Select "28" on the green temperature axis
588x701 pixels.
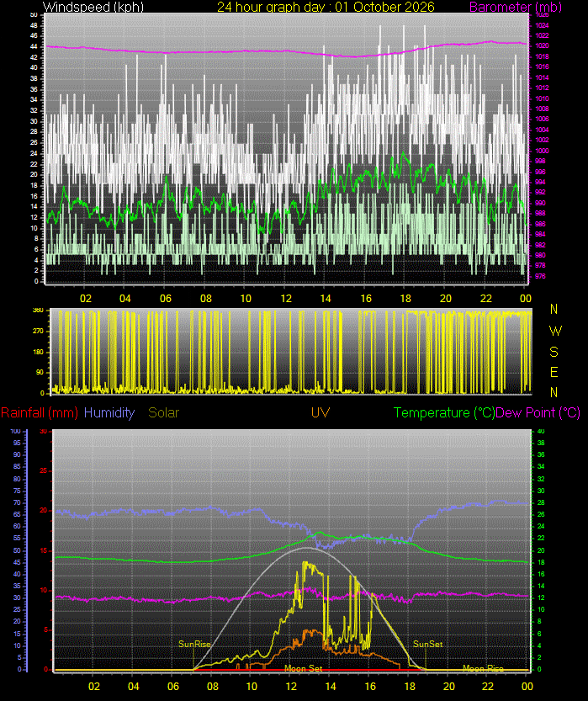tap(541, 502)
